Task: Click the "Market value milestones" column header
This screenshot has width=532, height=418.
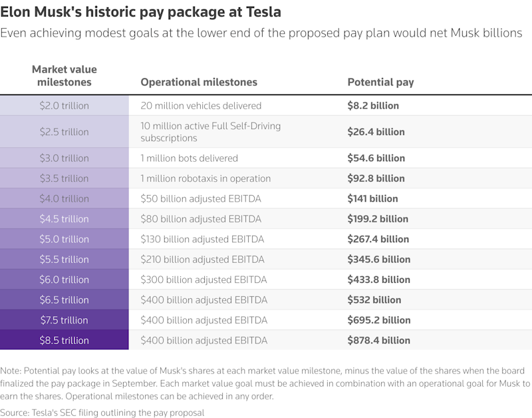Action: 65,76
